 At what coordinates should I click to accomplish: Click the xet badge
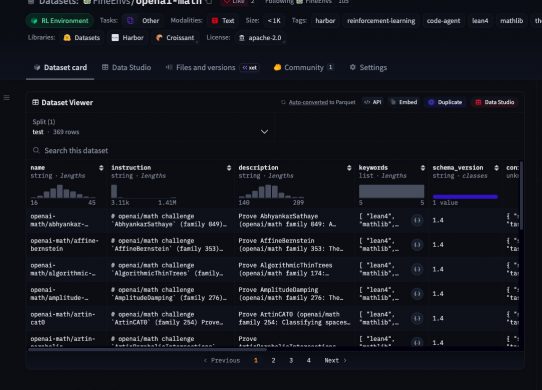click(x=250, y=68)
